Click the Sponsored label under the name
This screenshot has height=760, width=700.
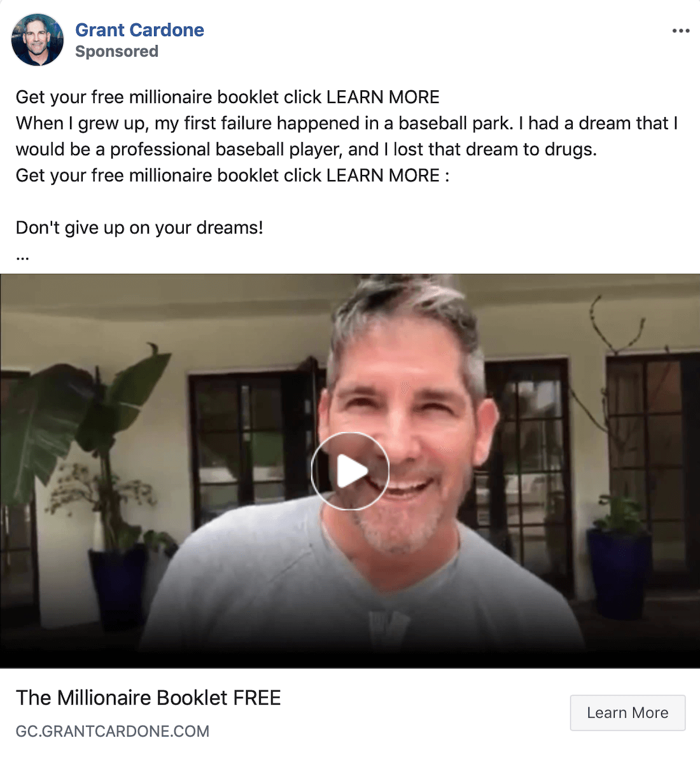pyautogui.click(x=117, y=52)
